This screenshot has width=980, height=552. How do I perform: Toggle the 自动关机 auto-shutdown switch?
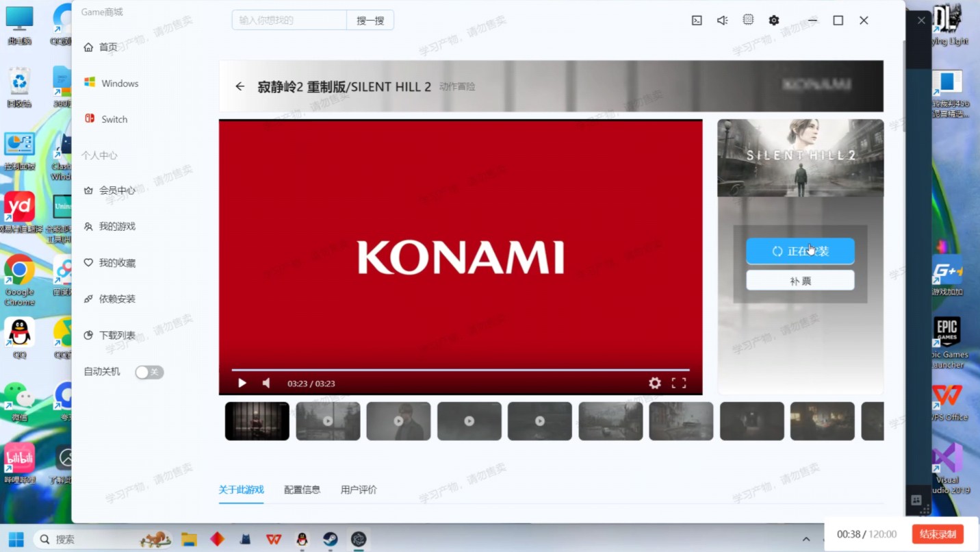[x=149, y=372]
